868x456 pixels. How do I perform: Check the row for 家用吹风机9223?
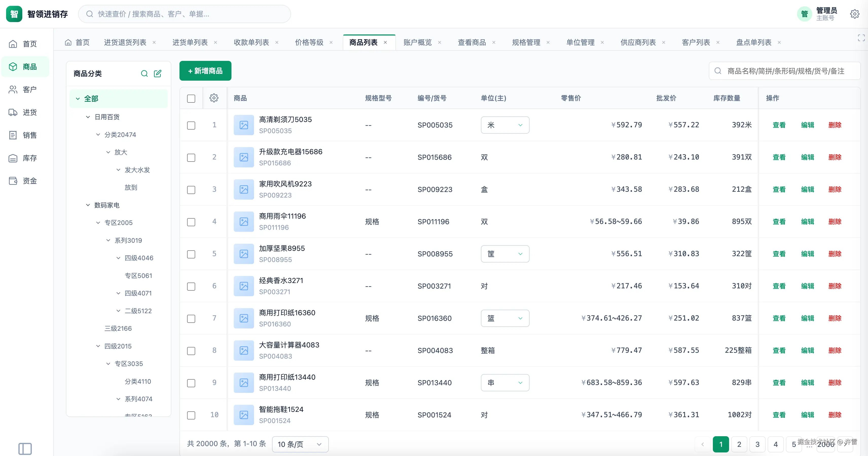tap(191, 190)
